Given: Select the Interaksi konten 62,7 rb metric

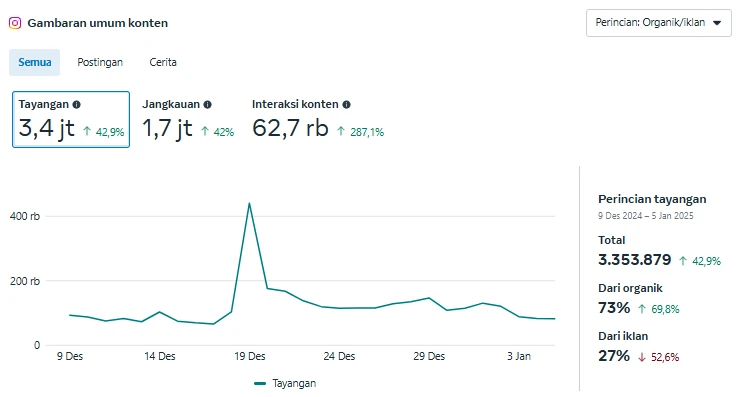Looking at the screenshot, I should point(318,120).
